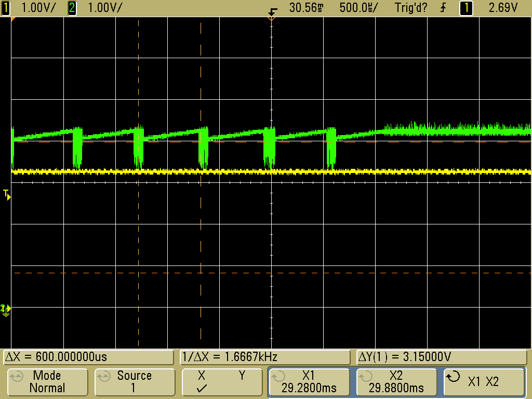
Task: Click the orange trigger reference triangle at top center
Action: point(271,19)
